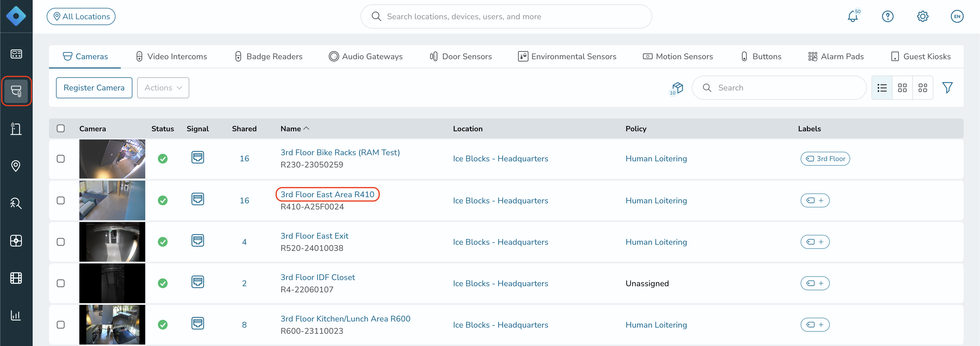Open Human Loitering policy for East Exit row
Image resolution: width=980 pixels, height=346 pixels.
(x=656, y=242)
